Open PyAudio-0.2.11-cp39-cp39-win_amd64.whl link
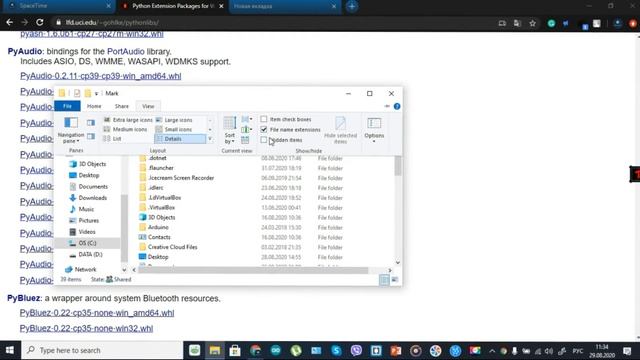This screenshot has width=640, height=360. [101, 76]
